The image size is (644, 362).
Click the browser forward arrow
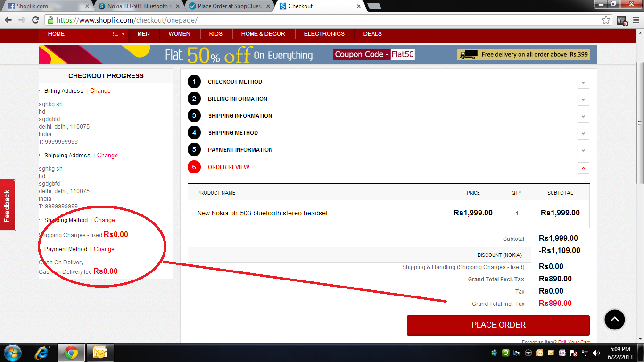pyautogui.click(x=22, y=20)
